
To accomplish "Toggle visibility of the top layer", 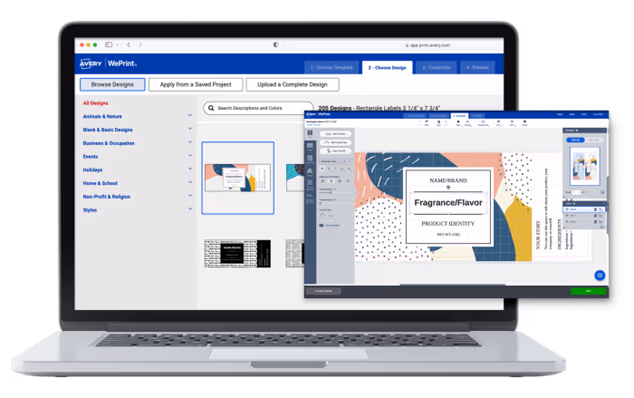I will pyautogui.click(x=567, y=210).
